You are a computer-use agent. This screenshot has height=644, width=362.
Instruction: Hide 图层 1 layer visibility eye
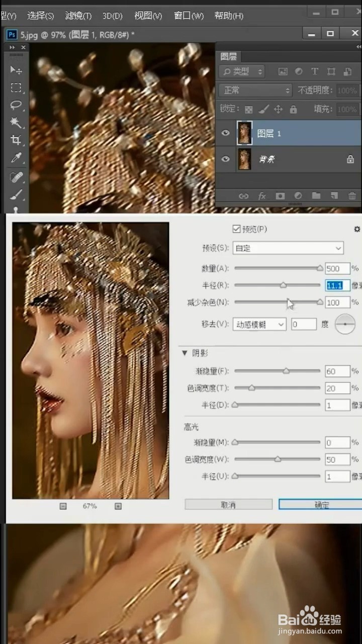226,133
